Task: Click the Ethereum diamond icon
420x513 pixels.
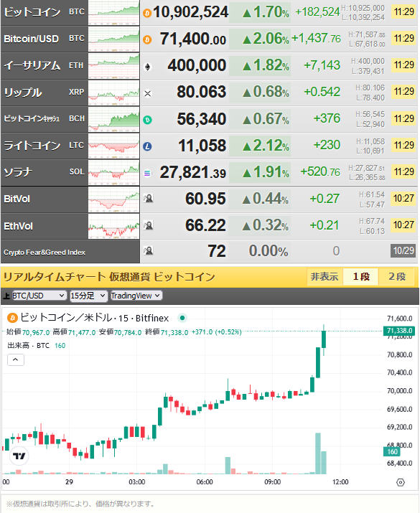Action: point(148,67)
